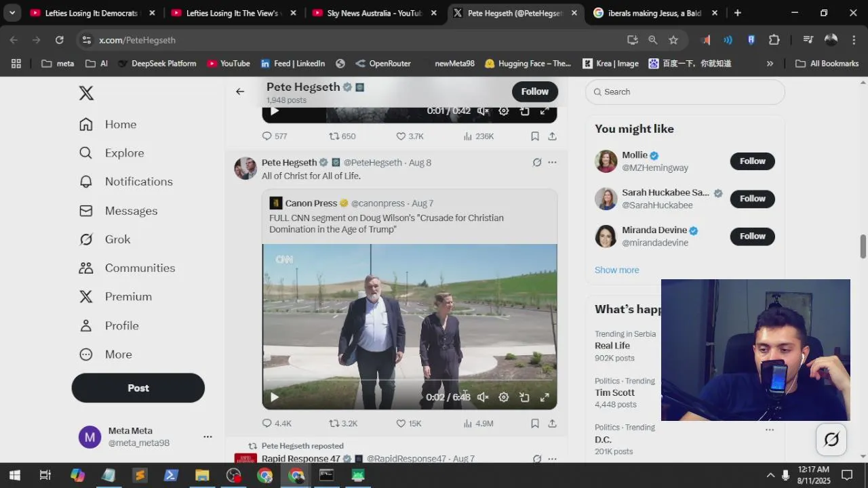Image resolution: width=868 pixels, height=488 pixels.
Task: Click Show more under You might like
Action: click(x=616, y=270)
